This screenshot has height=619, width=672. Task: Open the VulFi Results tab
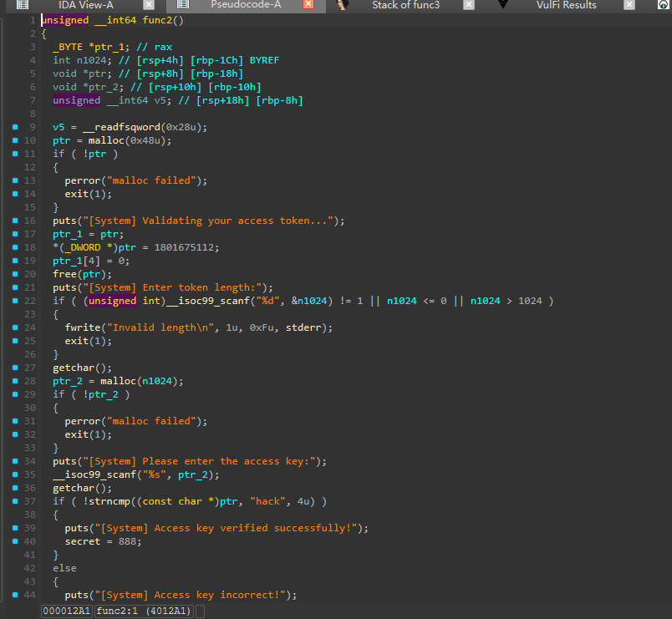point(566,5)
